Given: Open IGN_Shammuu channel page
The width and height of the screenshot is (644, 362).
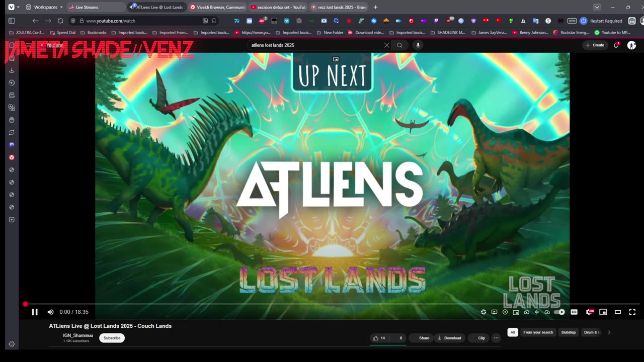Looking at the screenshot, I should pos(78,335).
